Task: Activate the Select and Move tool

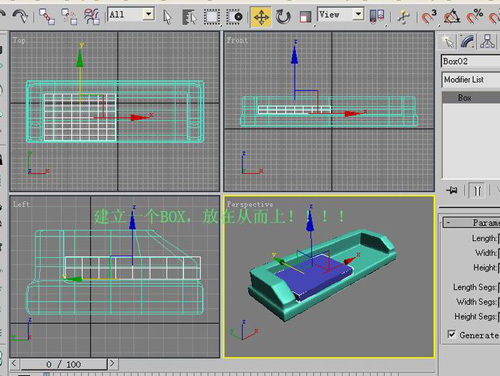Action: click(261, 17)
